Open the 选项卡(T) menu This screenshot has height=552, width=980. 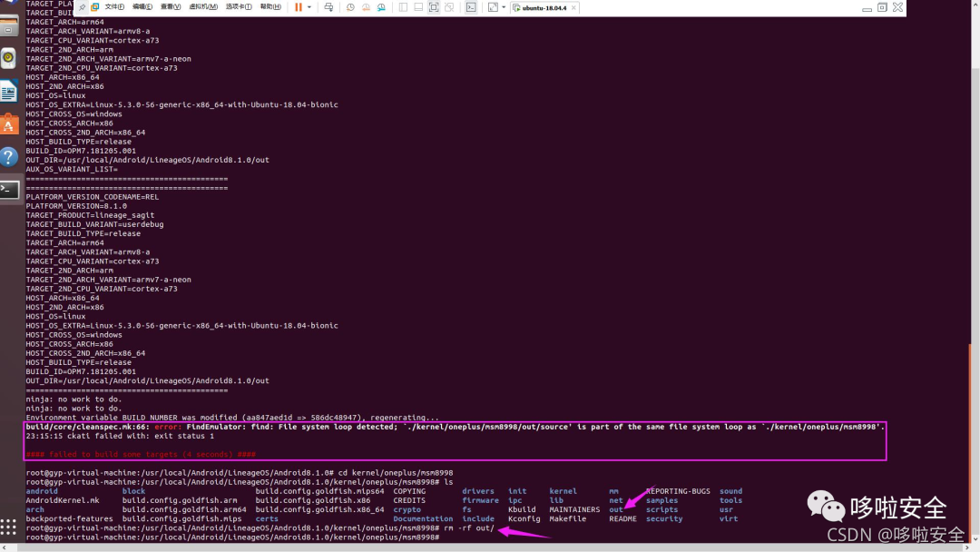(239, 7)
